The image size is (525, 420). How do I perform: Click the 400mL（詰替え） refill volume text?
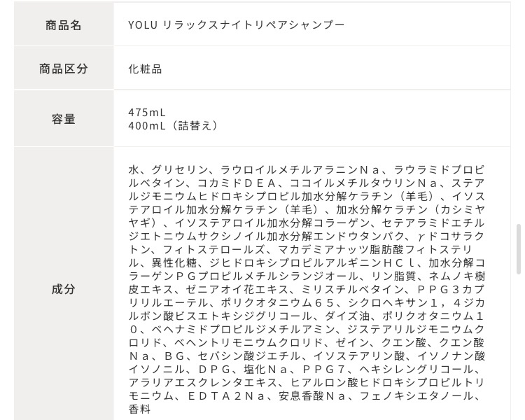click(174, 125)
